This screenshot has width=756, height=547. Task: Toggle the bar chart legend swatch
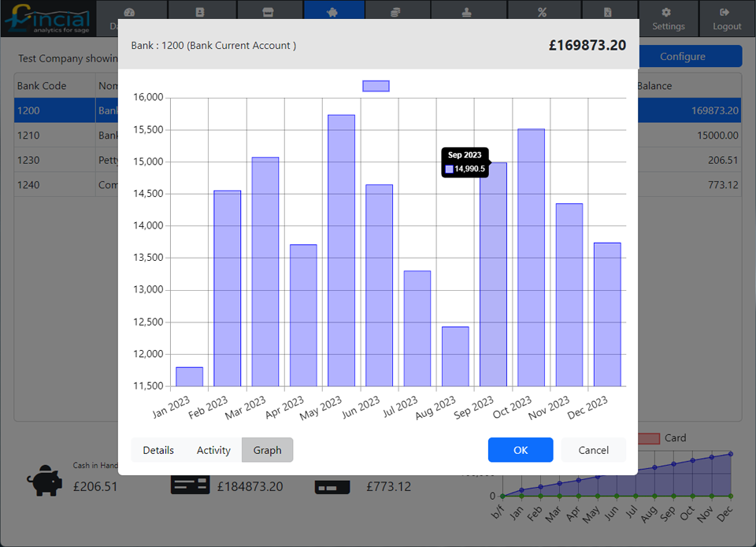376,86
